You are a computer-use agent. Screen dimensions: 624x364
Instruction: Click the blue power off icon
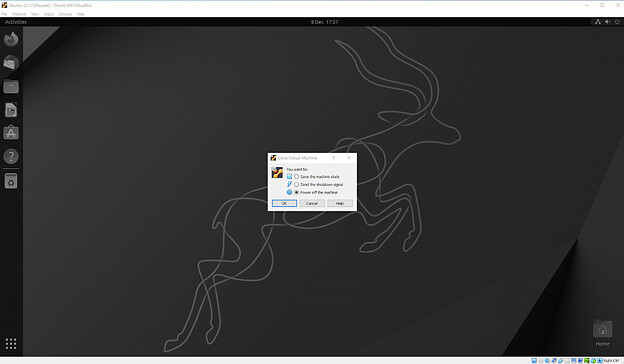(289, 192)
